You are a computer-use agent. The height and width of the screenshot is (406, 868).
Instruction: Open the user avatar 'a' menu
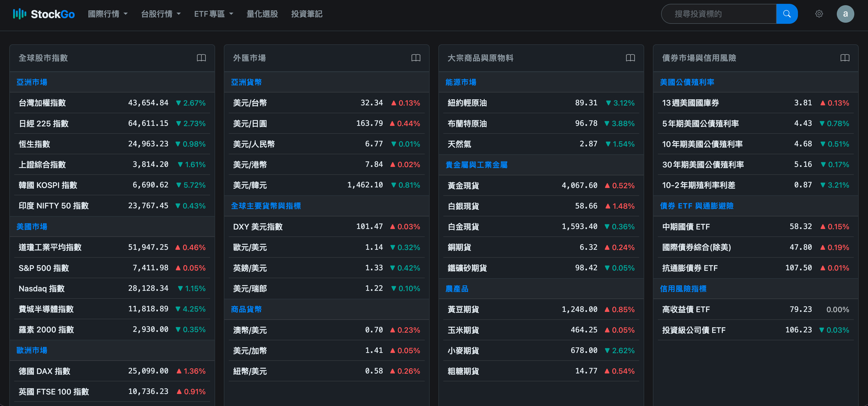pyautogui.click(x=845, y=14)
